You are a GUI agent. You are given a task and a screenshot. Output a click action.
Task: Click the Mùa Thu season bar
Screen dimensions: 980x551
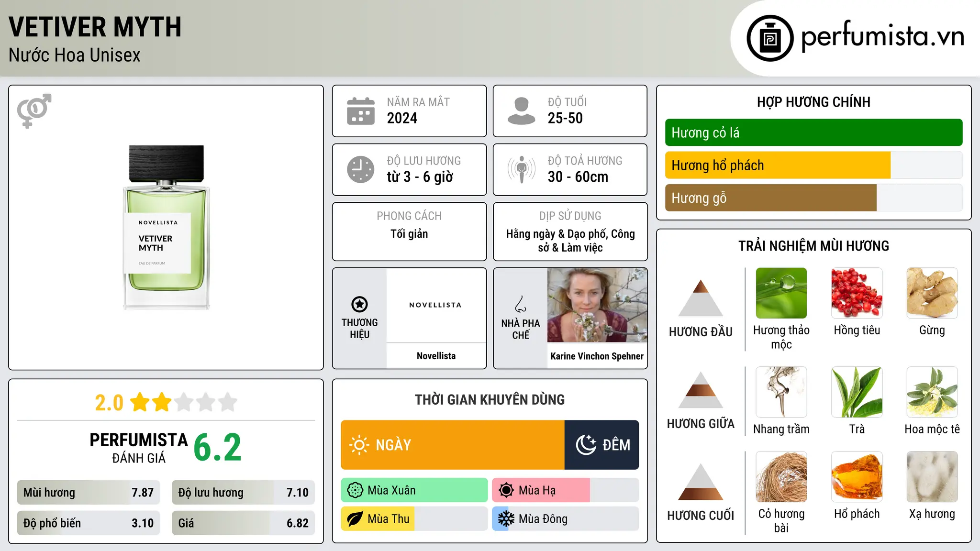pyautogui.click(x=414, y=519)
